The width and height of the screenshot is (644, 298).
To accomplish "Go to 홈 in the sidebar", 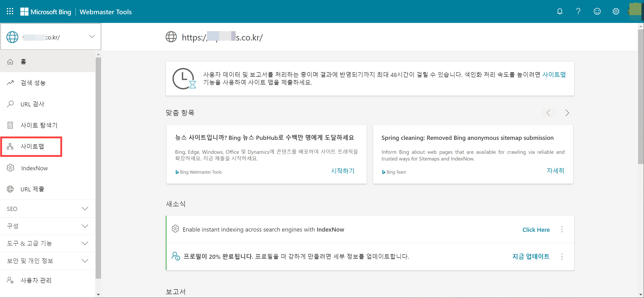I will pyautogui.click(x=23, y=62).
